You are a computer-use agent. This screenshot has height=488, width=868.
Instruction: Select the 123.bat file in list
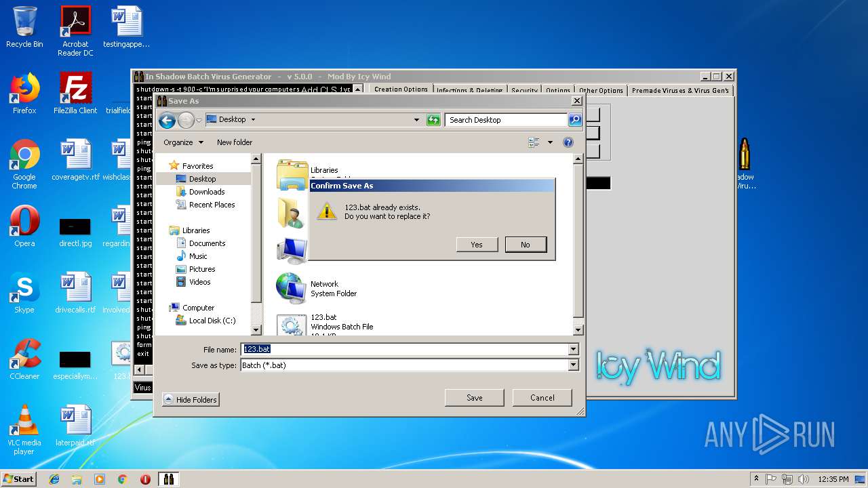tap(325, 325)
